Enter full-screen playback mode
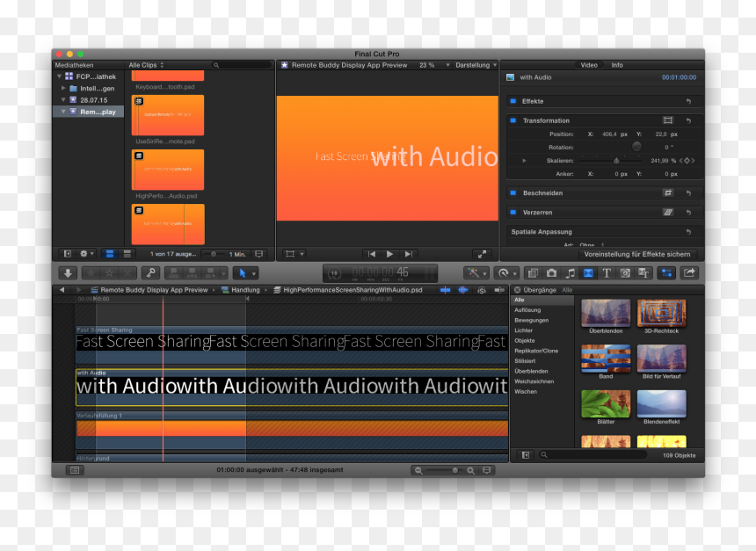Image resolution: width=756 pixels, height=551 pixels. click(x=482, y=254)
